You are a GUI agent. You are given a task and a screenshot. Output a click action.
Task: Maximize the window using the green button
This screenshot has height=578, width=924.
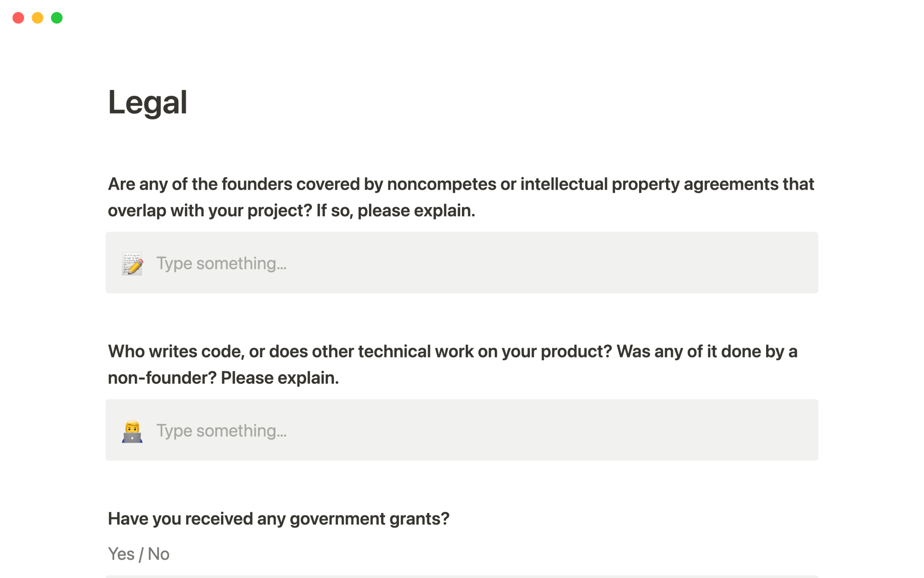57,18
